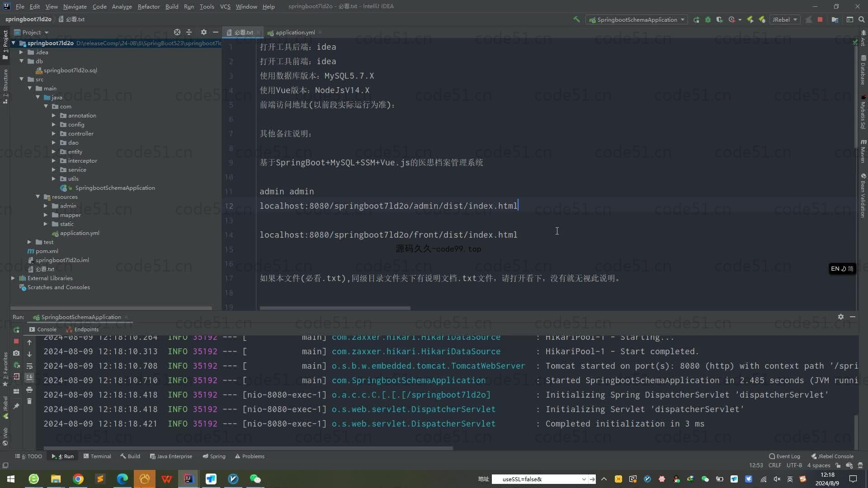Image resolution: width=868 pixels, height=488 pixels.
Task: Run with JRebel rocket icon
Action: [x=750, y=19]
